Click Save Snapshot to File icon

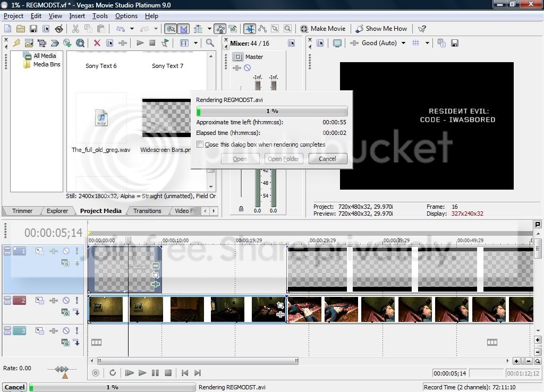click(x=455, y=43)
